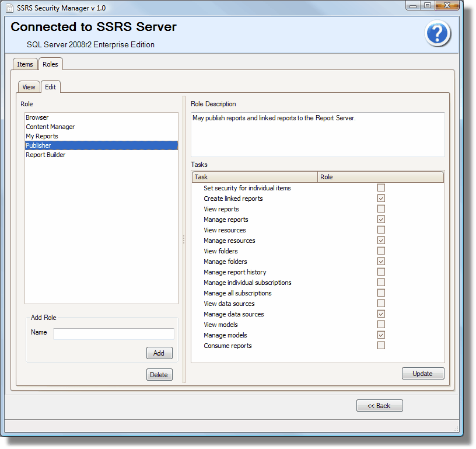The image size is (476, 449).
Task: Click the Update button
Action: pyautogui.click(x=423, y=374)
